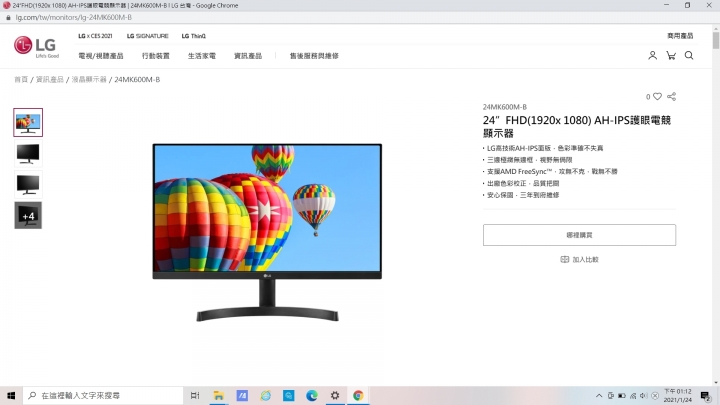
Task: Click the bullet mentioning AMD FreeSync
Action: [x=550, y=171]
